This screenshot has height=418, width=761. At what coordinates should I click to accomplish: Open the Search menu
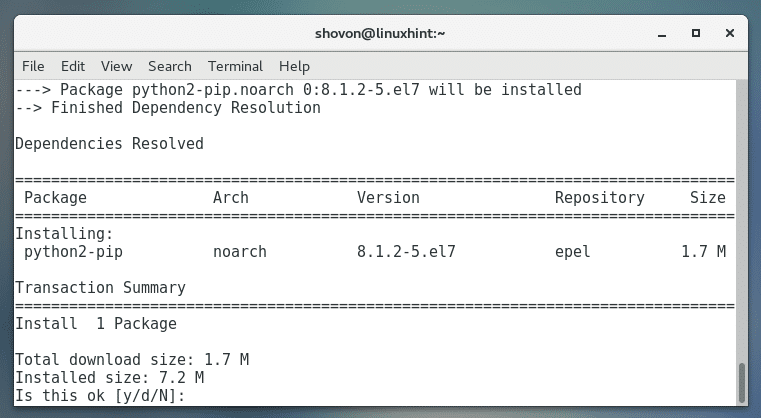click(169, 66)
